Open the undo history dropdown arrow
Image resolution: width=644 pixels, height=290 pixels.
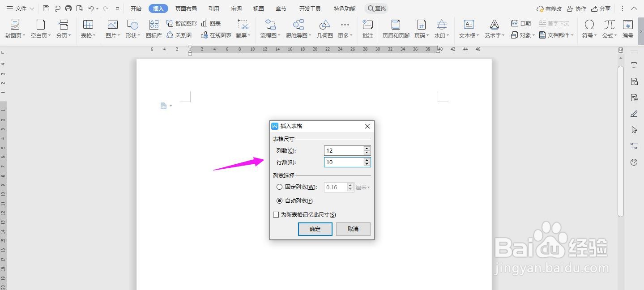[98, 9]
